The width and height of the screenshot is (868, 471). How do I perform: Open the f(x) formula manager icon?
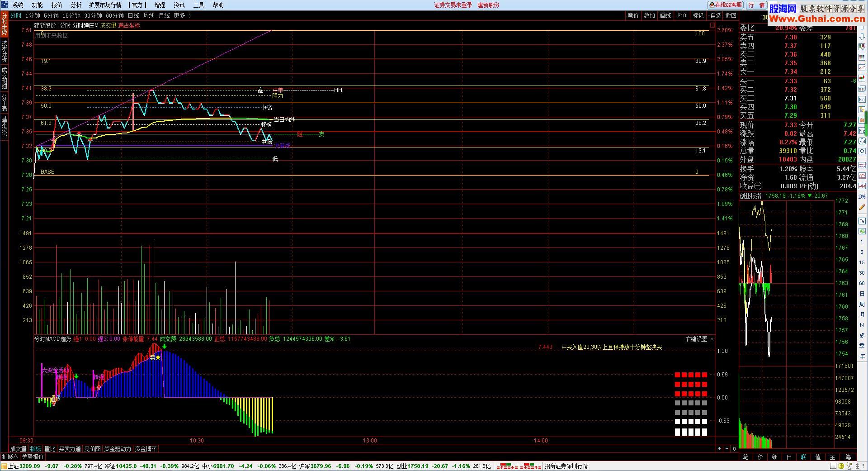862,141
